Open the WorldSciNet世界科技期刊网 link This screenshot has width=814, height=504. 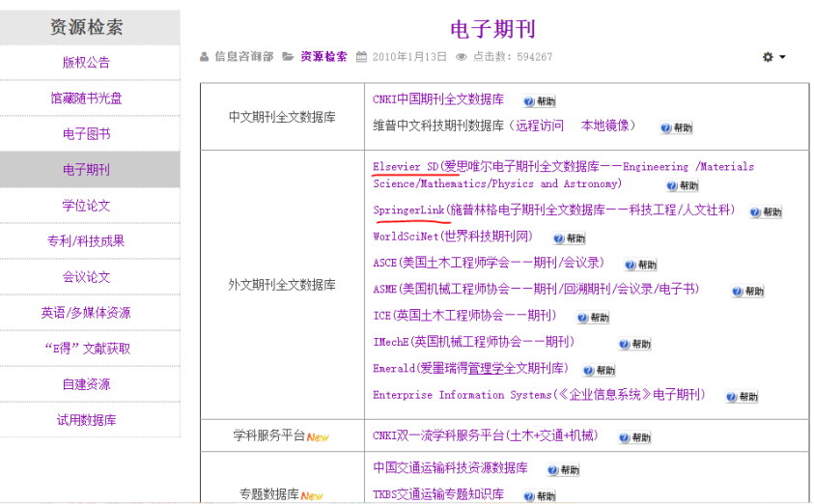453,237
